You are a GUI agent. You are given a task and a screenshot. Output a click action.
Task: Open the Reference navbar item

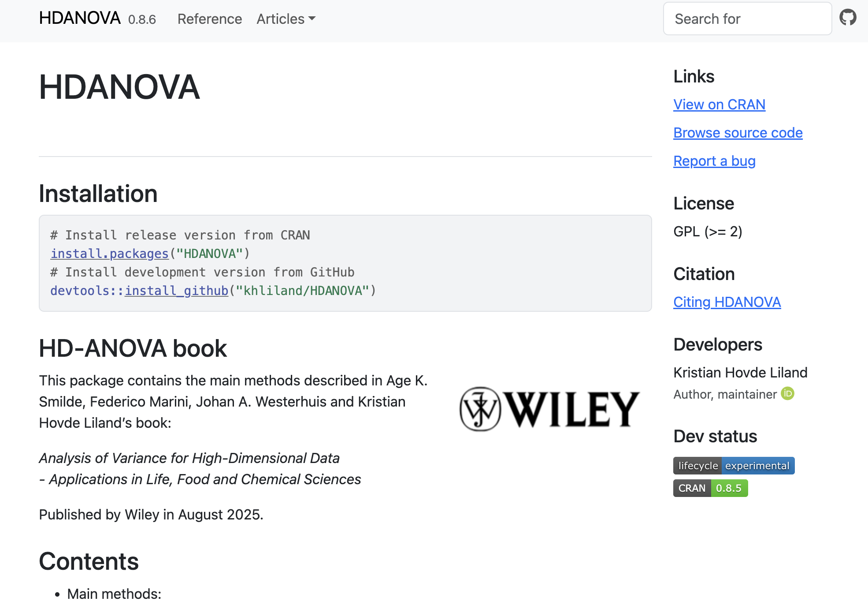pyautogui.click(x=209, y=19)
